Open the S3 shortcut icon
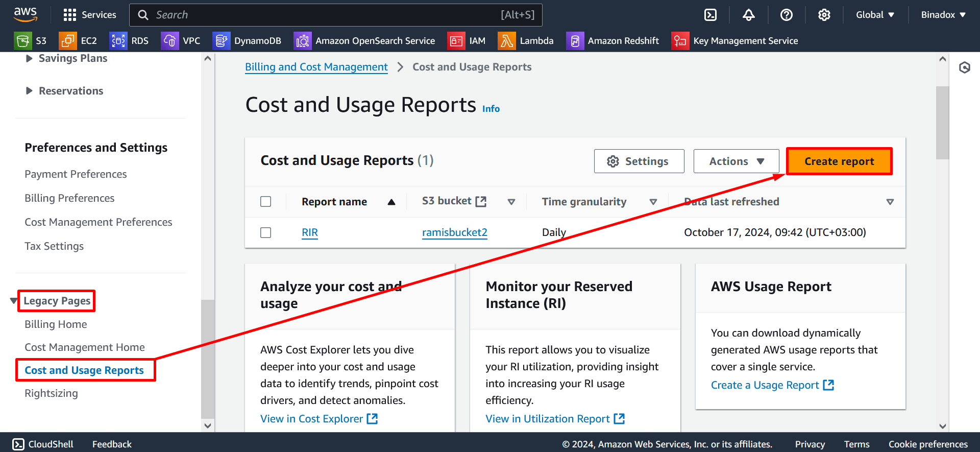This screenshot has width=980, height=452. [x=22, y=41]
